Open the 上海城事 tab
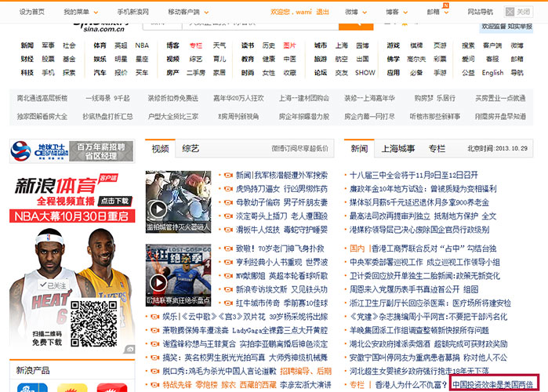This screenshot has height=392, width=548. click(x=397, y=149)
